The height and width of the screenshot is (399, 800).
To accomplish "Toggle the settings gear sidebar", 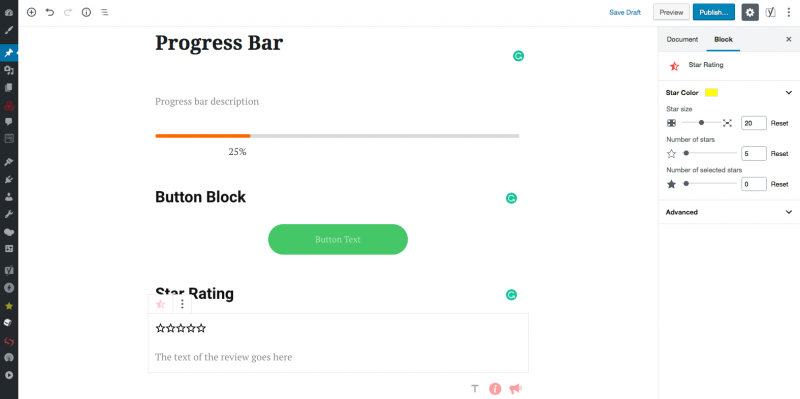I will (749, 12).
